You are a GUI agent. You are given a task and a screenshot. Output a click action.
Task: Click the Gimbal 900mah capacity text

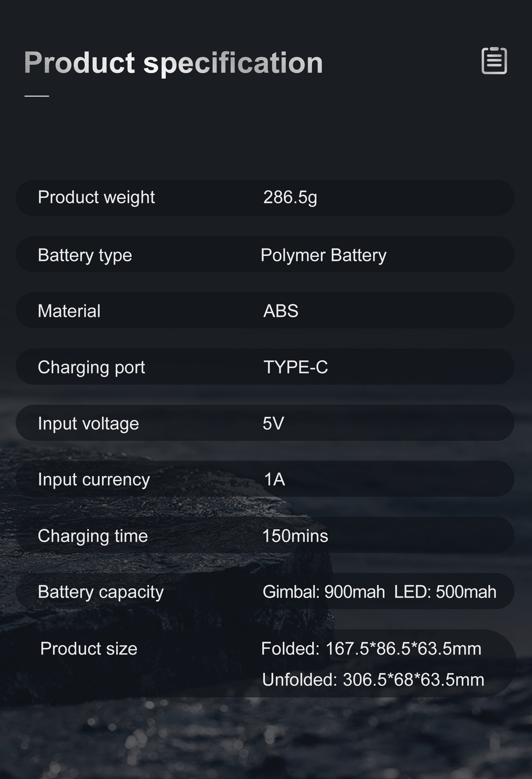pyautogui.click(x=324, y=592)
